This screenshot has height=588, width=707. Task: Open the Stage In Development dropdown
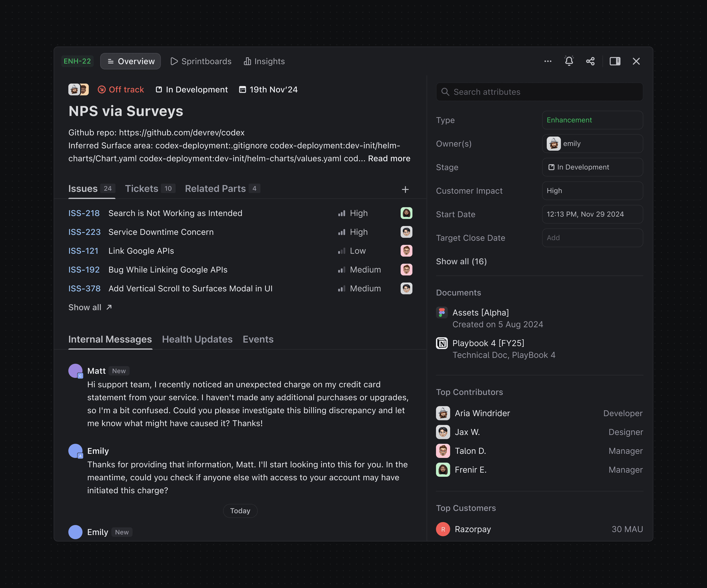(592, 167)
